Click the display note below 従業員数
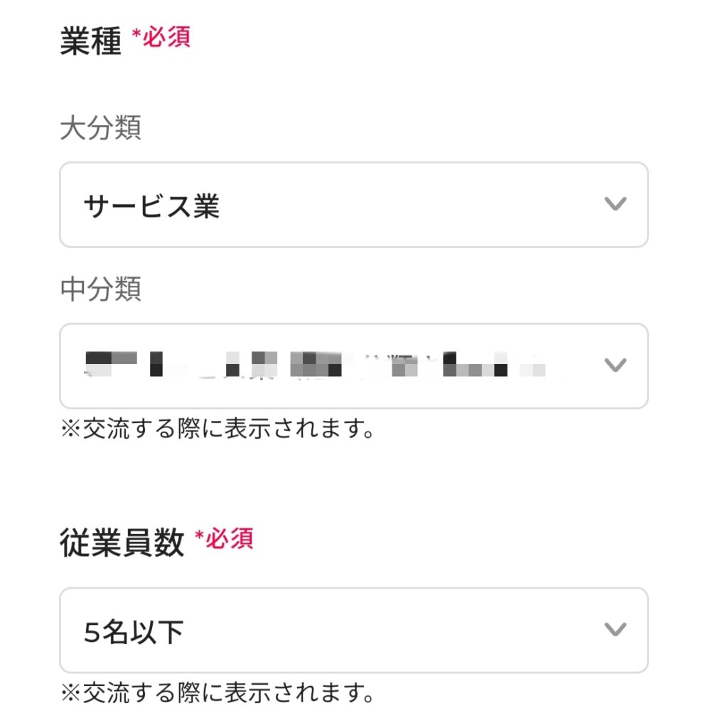This screenshot has width=708, height=728. (217, 692)
